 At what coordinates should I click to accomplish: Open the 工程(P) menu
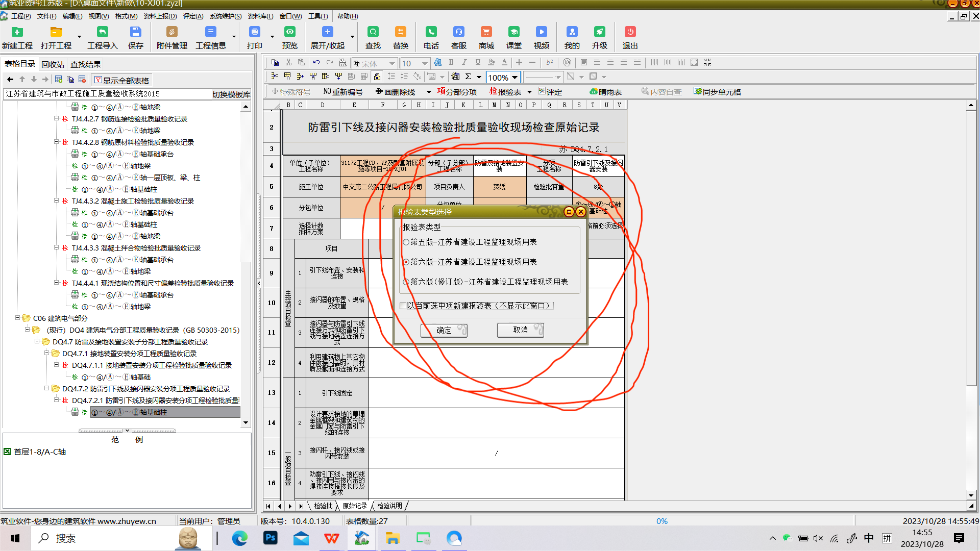(x=21, y=16)
